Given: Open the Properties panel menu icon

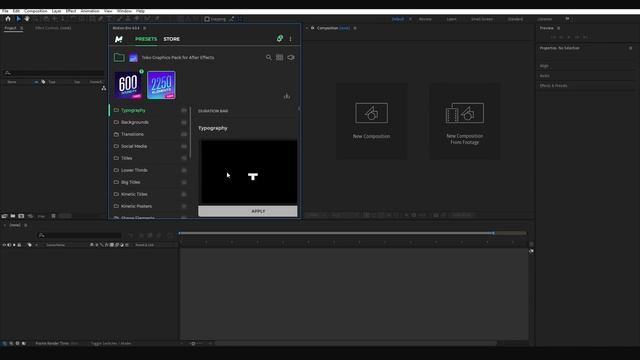Looking at the screenshot, I should tap(631, 48).
